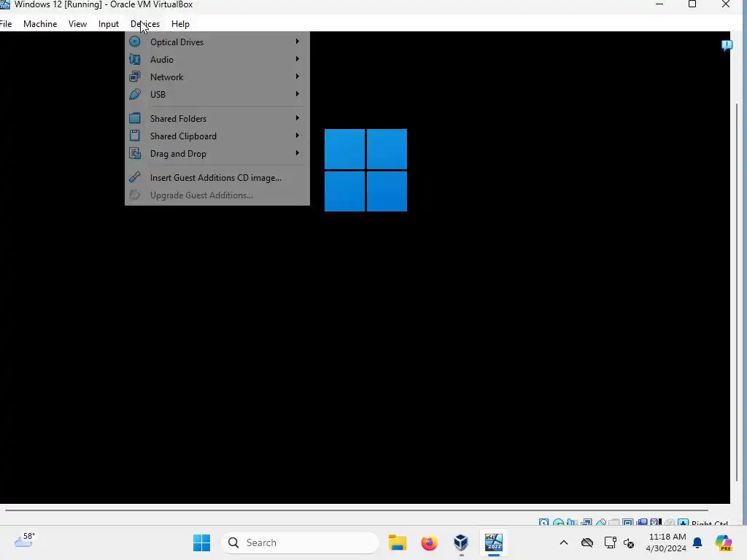Open the notification bell in system tray
Viewport: 747px width, 560px height.
point(697,542)
